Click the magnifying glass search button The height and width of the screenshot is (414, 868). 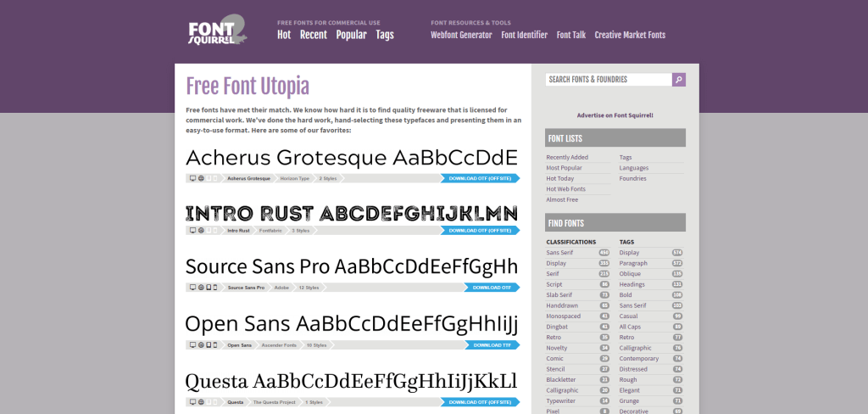point(679,80)
